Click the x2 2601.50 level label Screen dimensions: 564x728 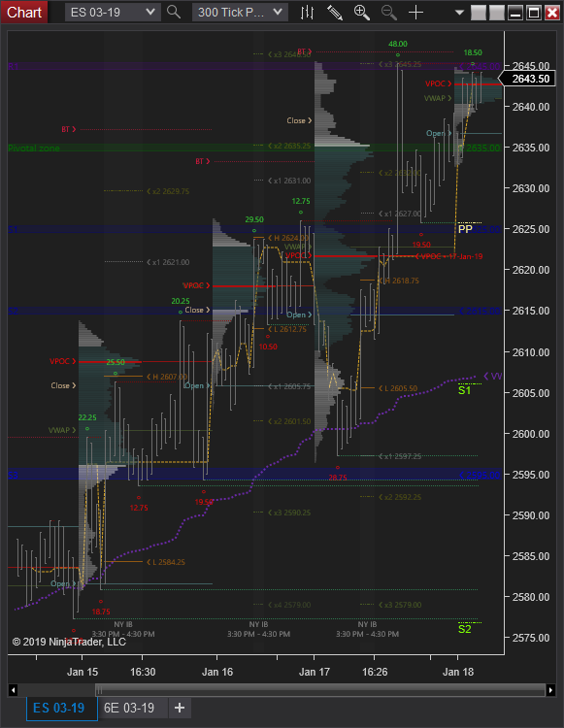tap(289, 421)
